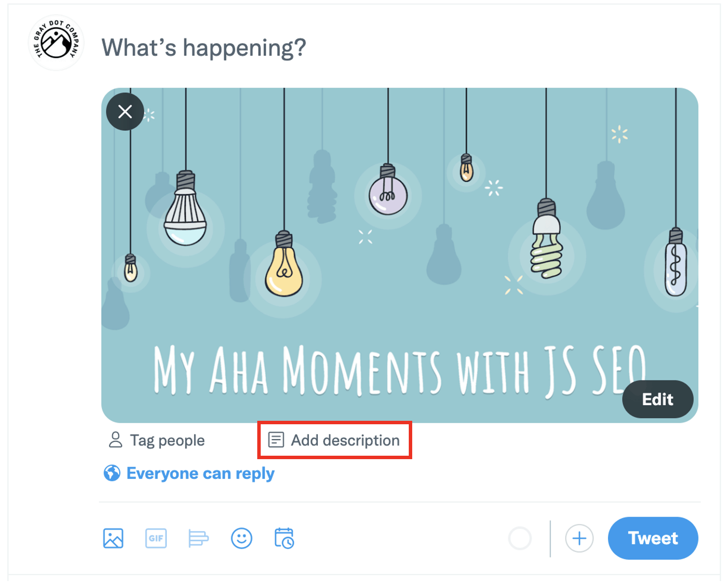Click the media upload picture icon
Viewport: 728px width, 585px height.
[113, 538]
